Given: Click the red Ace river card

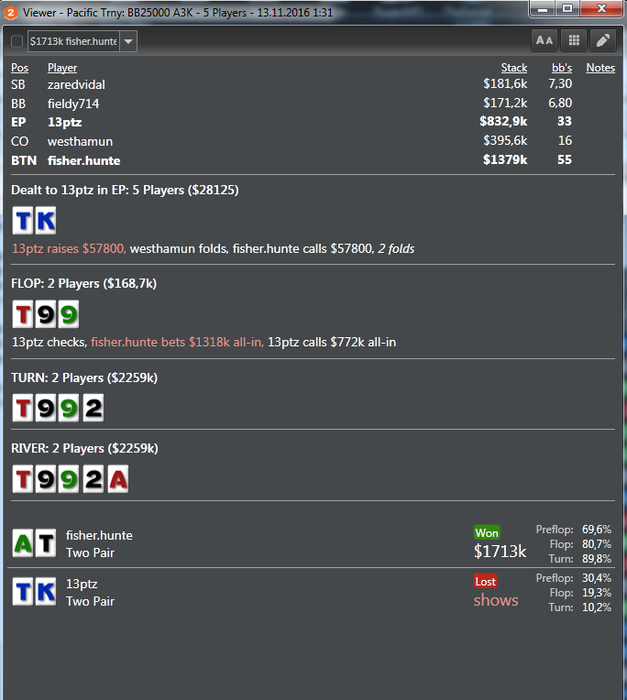Looking at the screenshot, I should click(x=118, y=479).
